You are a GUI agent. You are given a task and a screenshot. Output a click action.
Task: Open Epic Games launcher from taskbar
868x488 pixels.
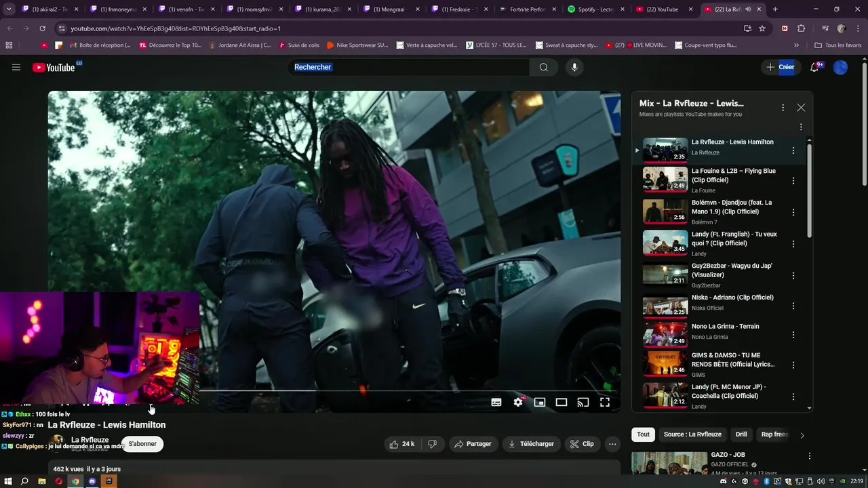[108, 481]
